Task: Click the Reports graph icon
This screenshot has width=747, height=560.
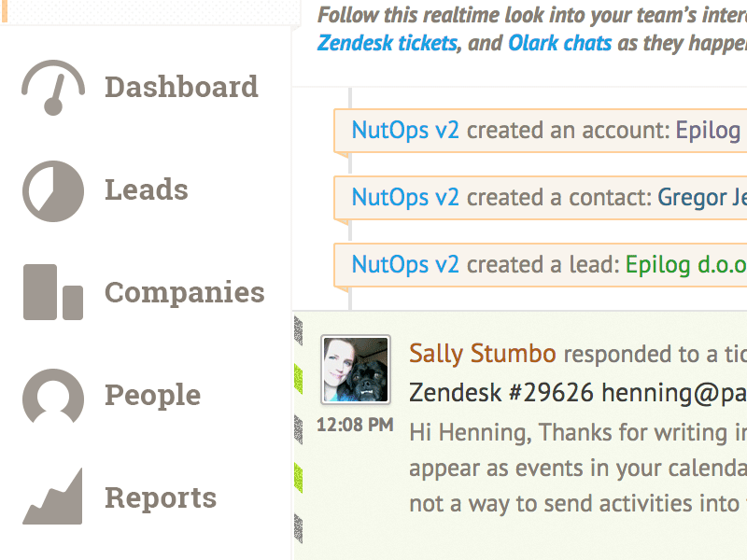Action: [x=53, y=497]
